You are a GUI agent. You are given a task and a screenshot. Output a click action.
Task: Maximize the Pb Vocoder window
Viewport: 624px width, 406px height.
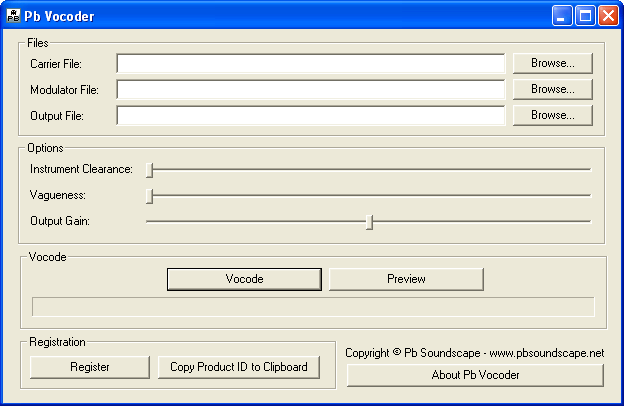pos(585,16)
